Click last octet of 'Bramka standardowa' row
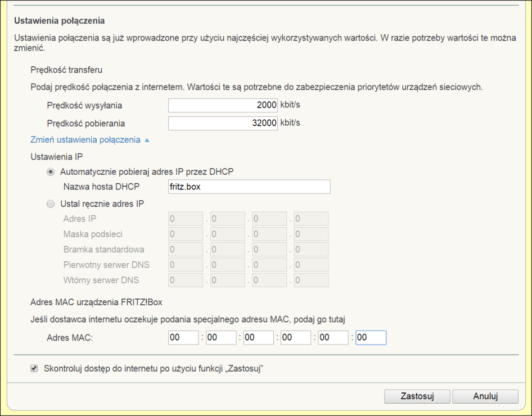 tap(311, 249)
